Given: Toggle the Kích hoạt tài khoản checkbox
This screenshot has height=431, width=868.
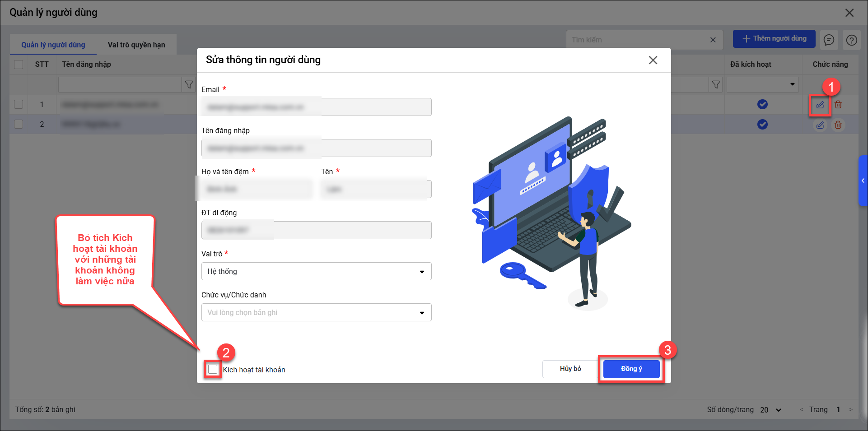Looking at the screenshot, I should [213, 369].
